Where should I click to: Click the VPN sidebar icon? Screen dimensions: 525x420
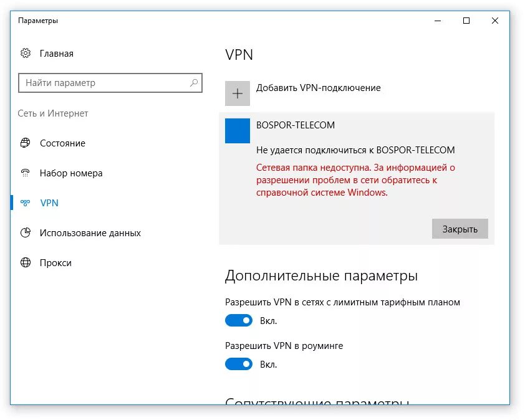click(x=26, y=203)
